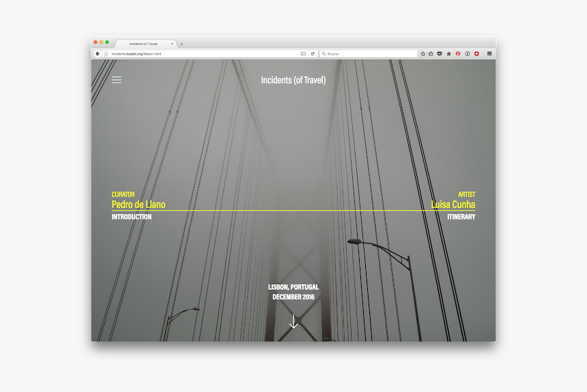Image resolution: width=587 pixels, height=392 pixels.
Task: Open the page hamburger navigation menu
Action: (x=117, y=80)
